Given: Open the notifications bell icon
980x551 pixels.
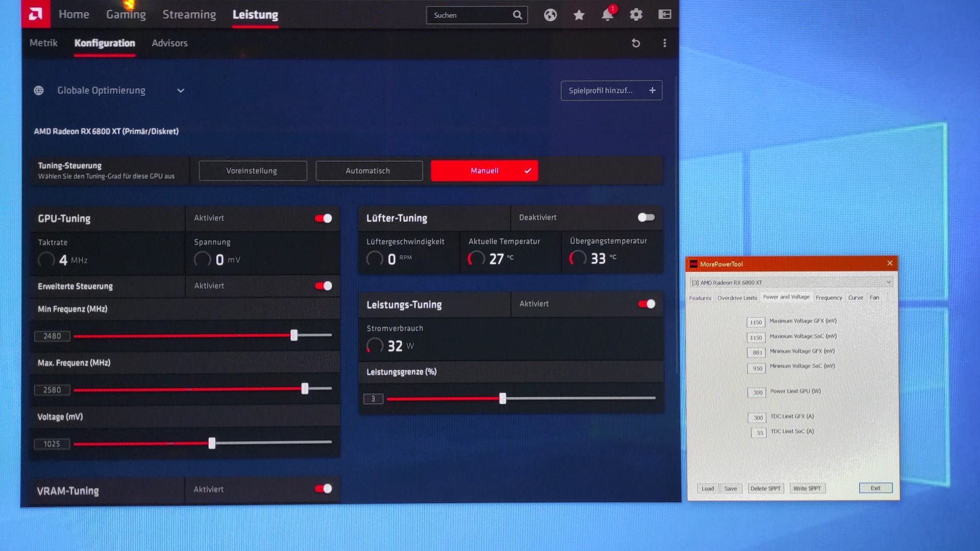Looking at the screenshot, I should pyautogui.click(x=607, y=15).
